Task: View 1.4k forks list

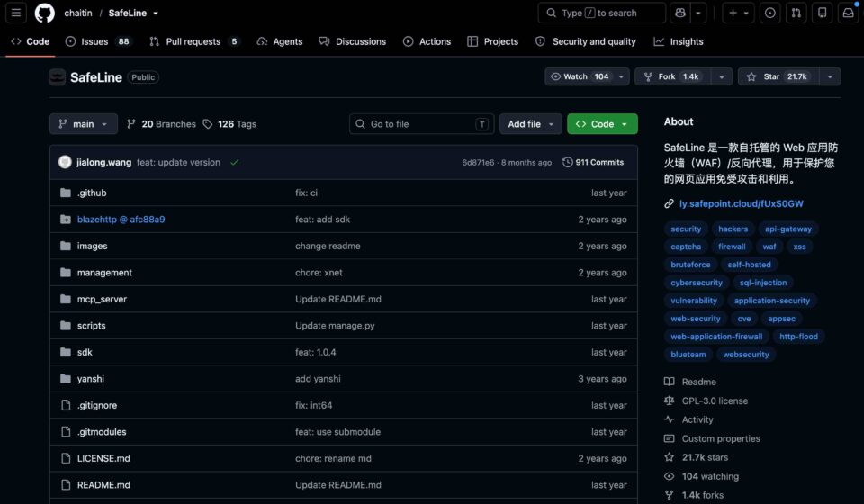Action: pos(703,495)
